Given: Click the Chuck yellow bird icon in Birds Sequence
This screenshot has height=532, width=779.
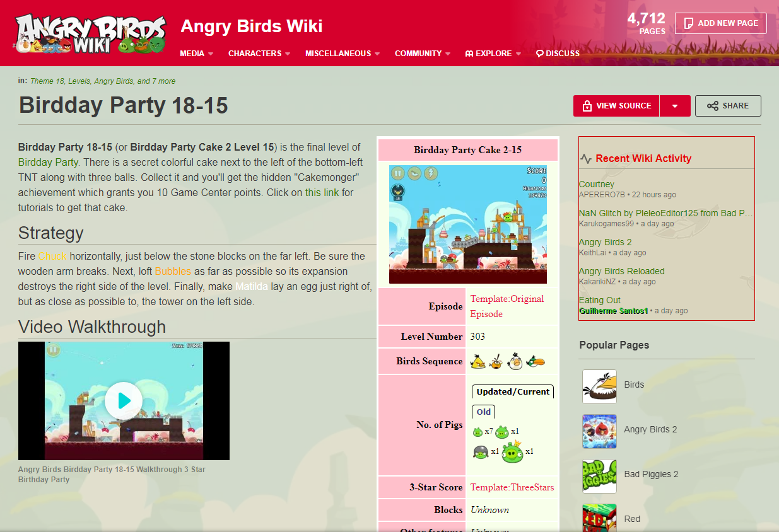Looking at the screenshot, I should click(479, 361).
